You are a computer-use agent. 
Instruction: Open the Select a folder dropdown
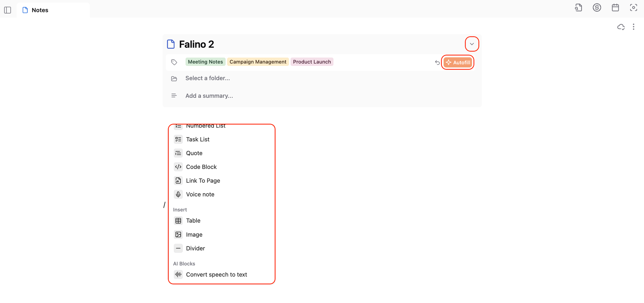pyautogui.click(x=207, y=78)
